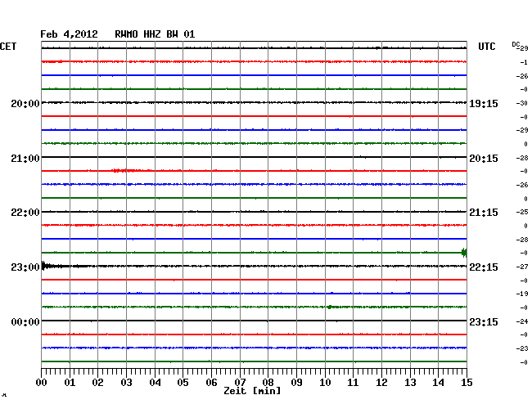Screen dimensions: 532x404
Task: Click the "CET" time zone label
Action: click(x=8, y=47)
